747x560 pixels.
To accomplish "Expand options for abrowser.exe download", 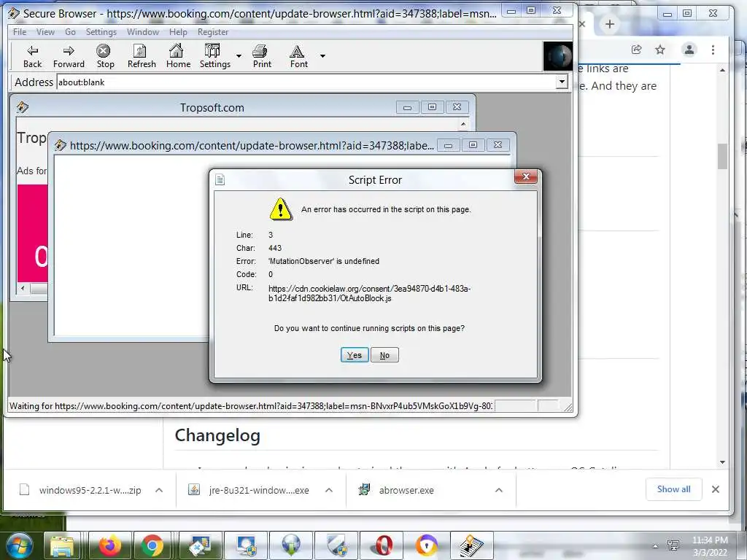I will [x=499, y=490].
